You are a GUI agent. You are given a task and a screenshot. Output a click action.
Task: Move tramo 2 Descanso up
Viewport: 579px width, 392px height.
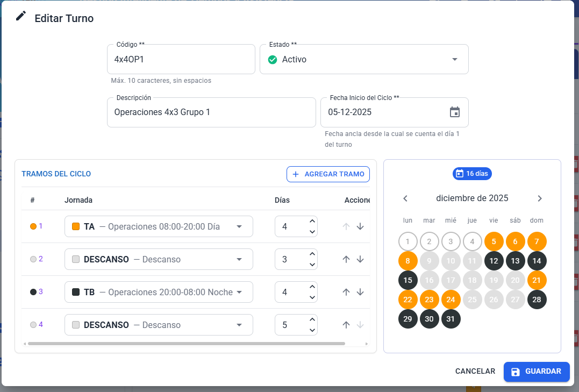(346, 259)
